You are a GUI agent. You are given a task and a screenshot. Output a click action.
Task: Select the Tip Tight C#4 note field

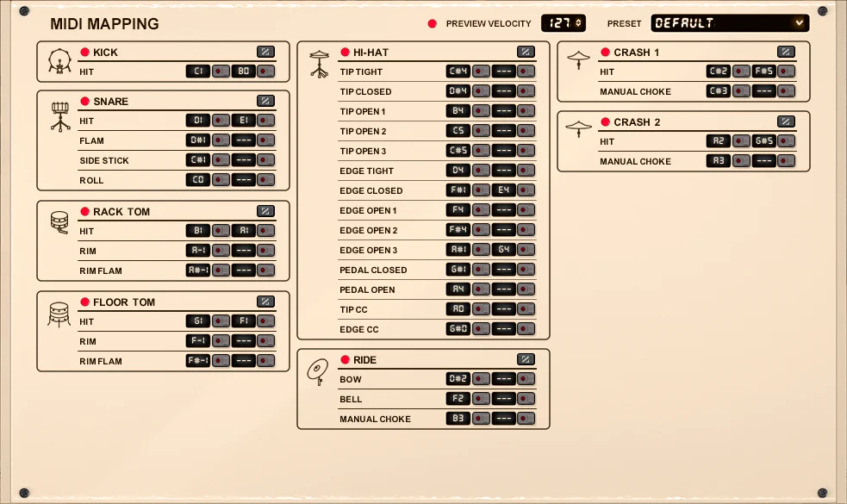click(458, 72)
